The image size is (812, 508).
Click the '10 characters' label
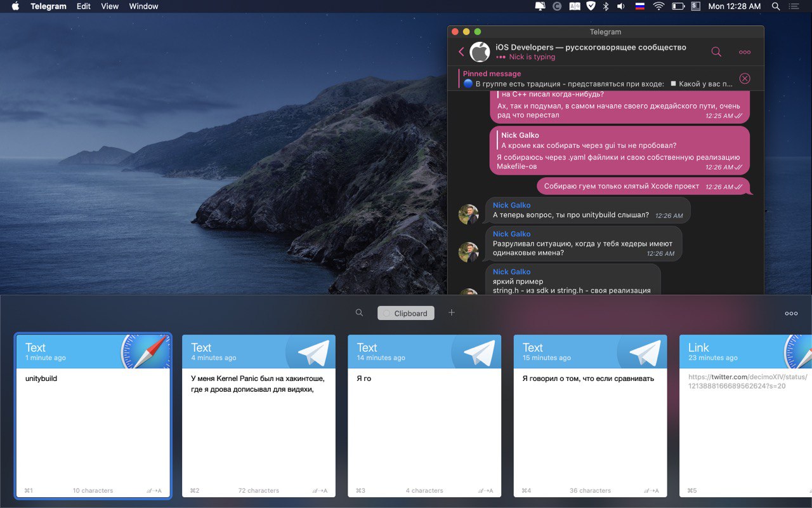pos(93,490)
